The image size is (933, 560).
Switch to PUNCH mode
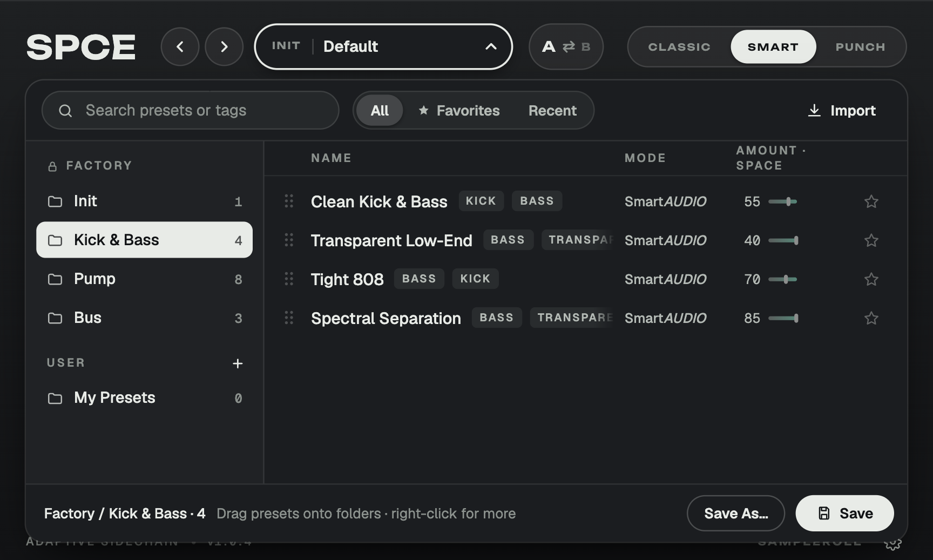[860, 47]
